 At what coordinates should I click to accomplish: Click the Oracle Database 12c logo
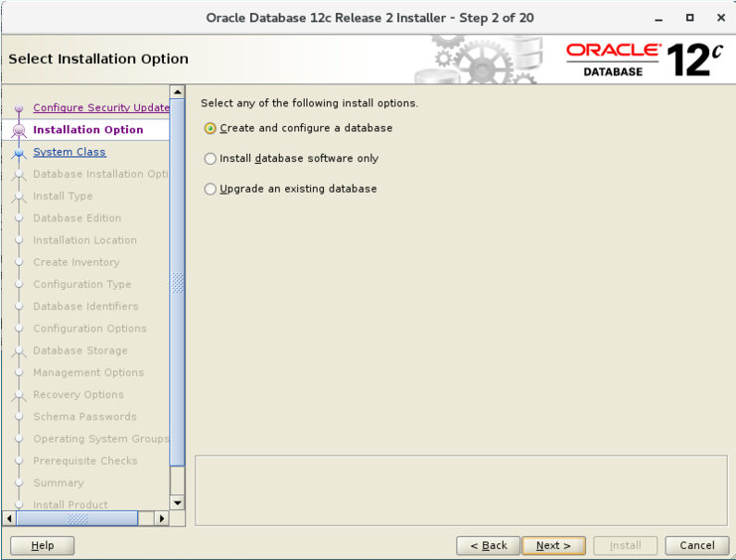(645, 60)
